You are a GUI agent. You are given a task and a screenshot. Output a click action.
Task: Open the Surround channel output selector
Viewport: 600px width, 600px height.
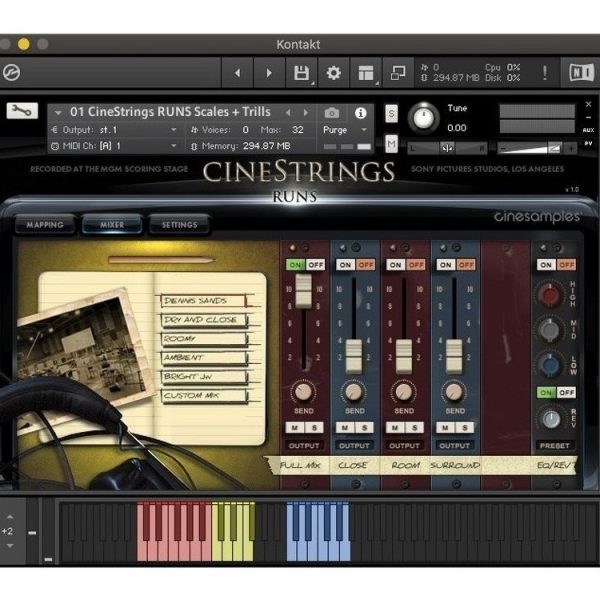[x=455, y=445]
